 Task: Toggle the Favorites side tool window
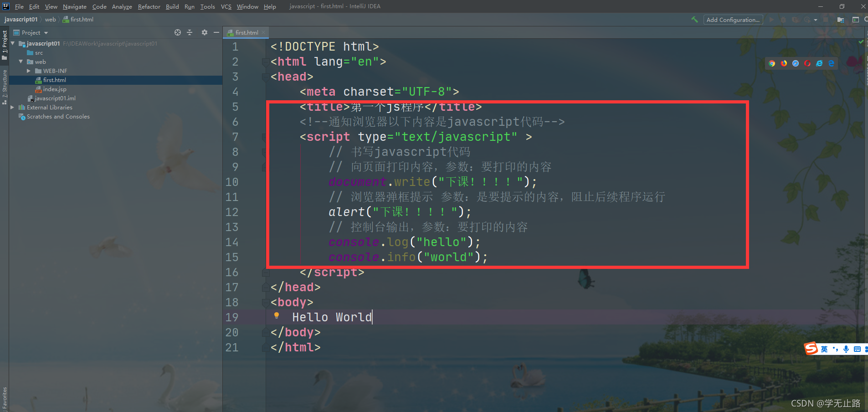pos(5,398)
